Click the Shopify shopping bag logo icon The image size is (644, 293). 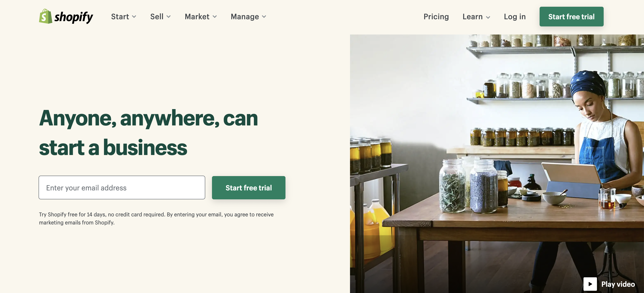[45, 17]
